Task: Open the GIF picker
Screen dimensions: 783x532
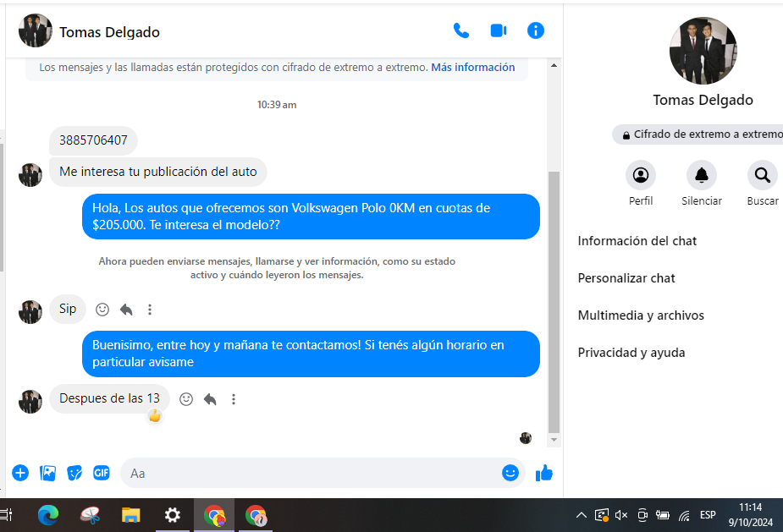Action: click(102, 473)
